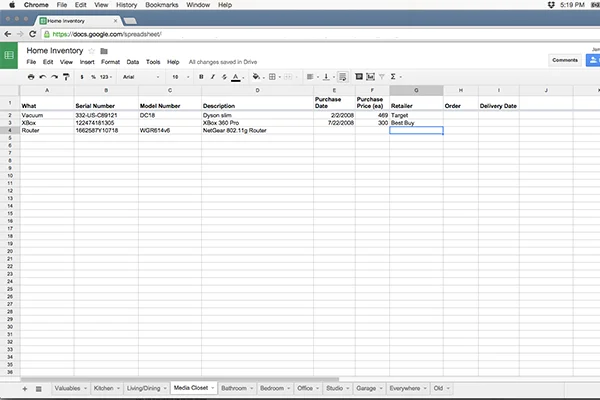The height and width of the screenshot is (400, 600).
Task: Click the move to folder icon
Action: click(104, 51)
